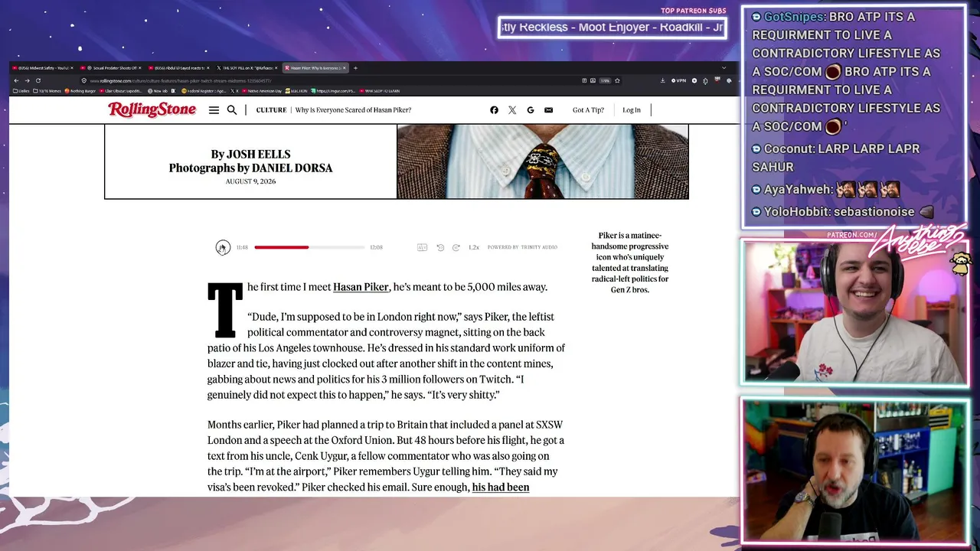The image size is (980, 551).
Task: Go forward in browser history
Action: pyautogui.click(x=27, y=80)
